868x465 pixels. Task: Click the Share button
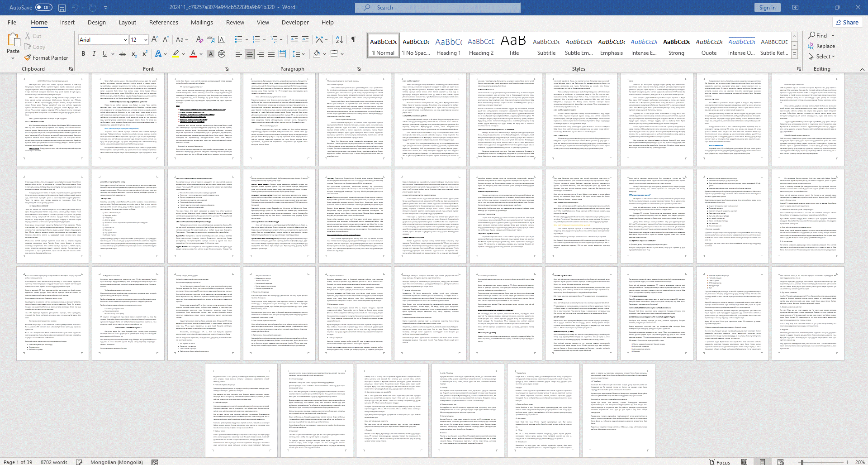point(847,22)
